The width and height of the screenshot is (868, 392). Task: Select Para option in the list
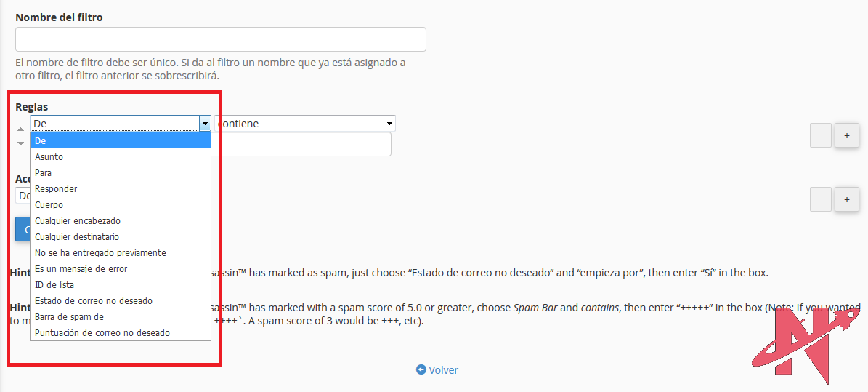click(43, 173)
